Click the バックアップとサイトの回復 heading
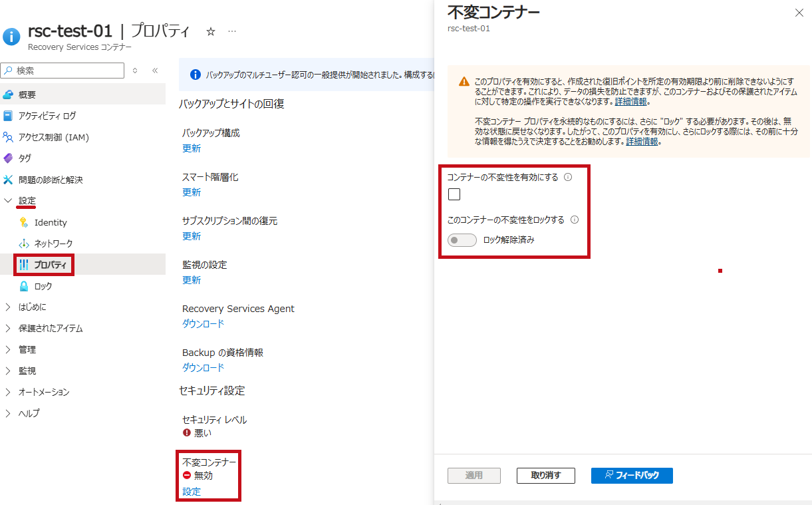The width and height of the screenshot is (812, 505). [x=231, y=104]
